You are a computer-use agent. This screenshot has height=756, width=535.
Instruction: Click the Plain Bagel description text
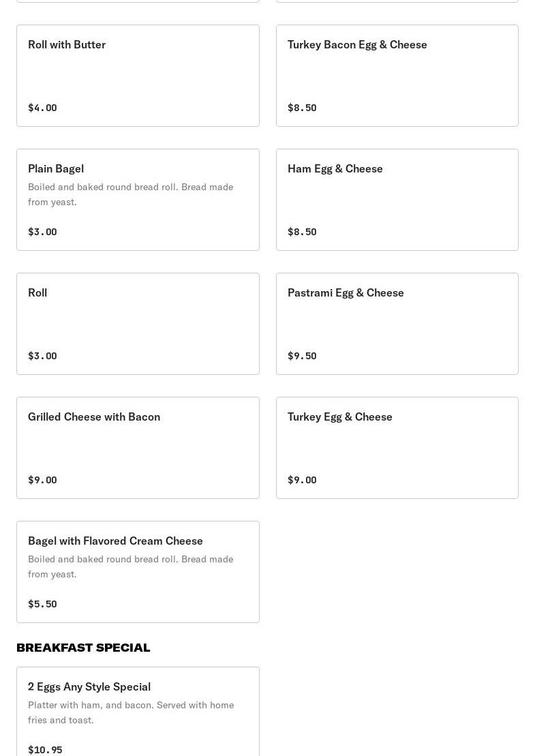point(130,194)
